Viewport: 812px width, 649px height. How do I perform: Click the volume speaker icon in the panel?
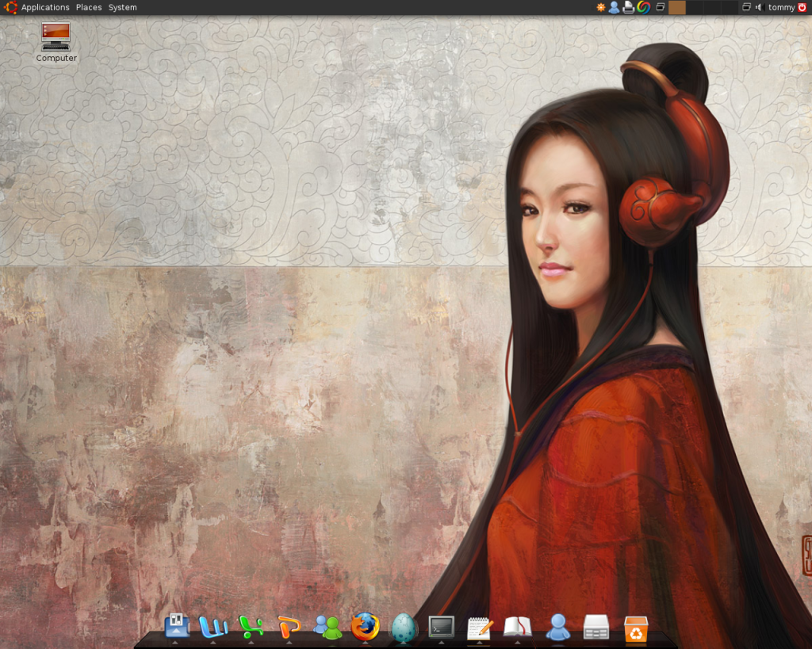[759, 7]
